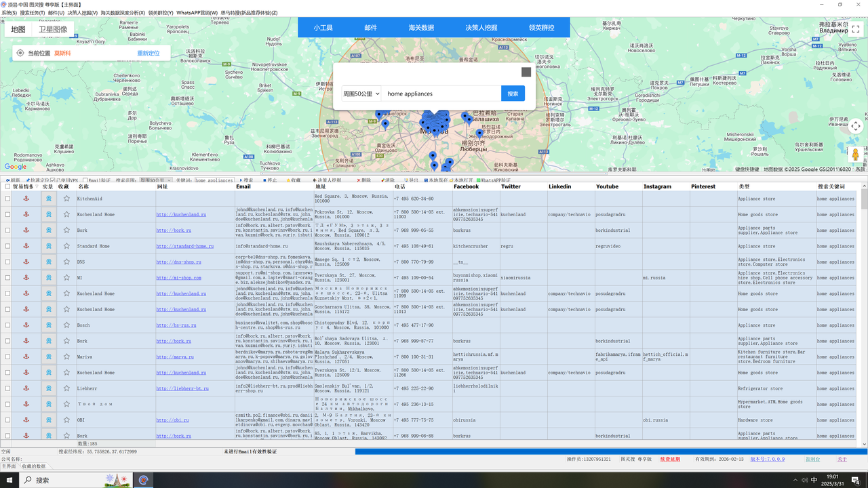Click the clear (清除) toolbar item
The width and height of the screenshot is (868, 488).
point(387,180)
